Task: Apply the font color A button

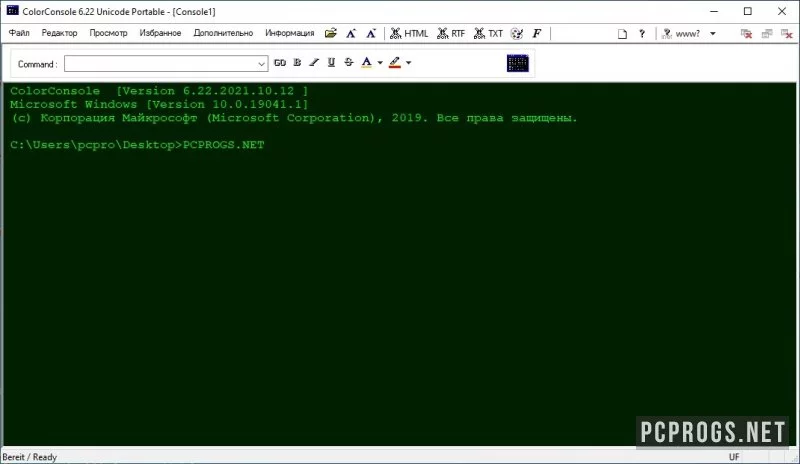Action: point(366,63)
